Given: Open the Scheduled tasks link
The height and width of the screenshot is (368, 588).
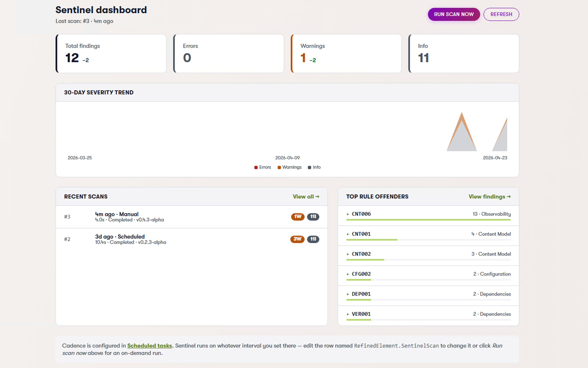Looking at the screenshot, I should point(150,346).
